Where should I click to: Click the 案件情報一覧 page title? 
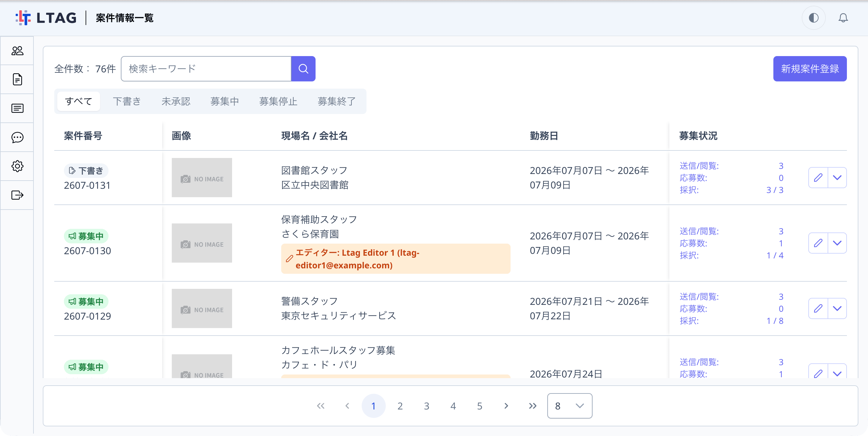125,17
